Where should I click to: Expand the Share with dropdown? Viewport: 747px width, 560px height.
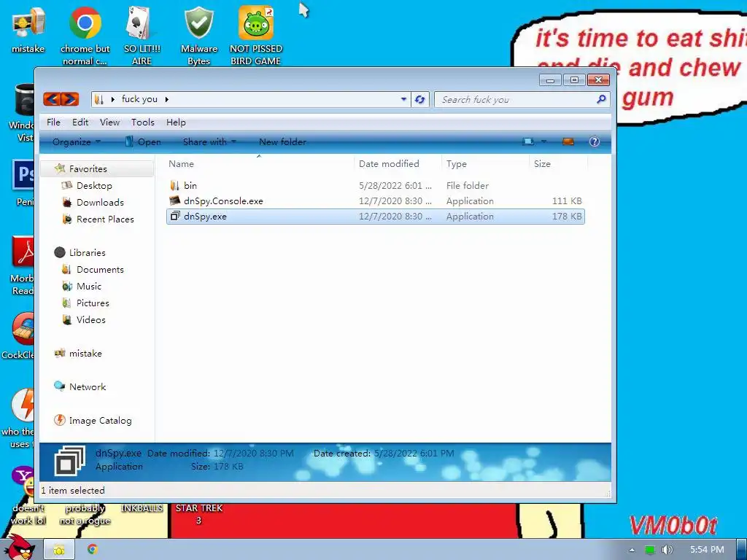209,142
